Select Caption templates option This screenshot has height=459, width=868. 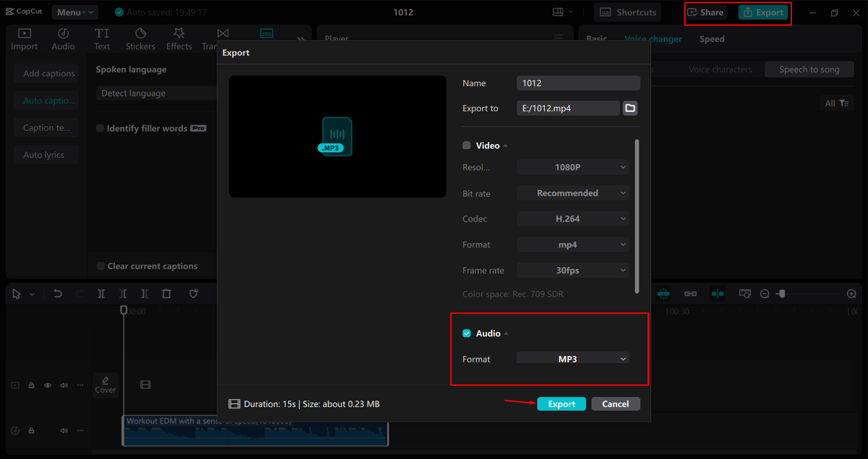point(47,127)
